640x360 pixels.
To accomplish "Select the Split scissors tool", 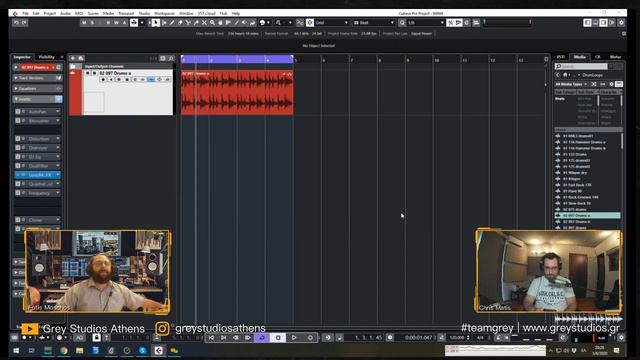I will (188, 23).
